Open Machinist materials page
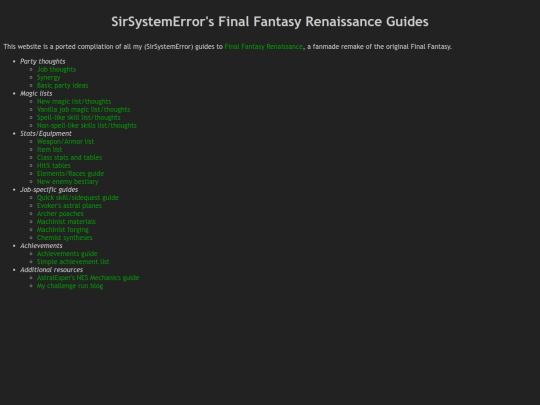 66,221
